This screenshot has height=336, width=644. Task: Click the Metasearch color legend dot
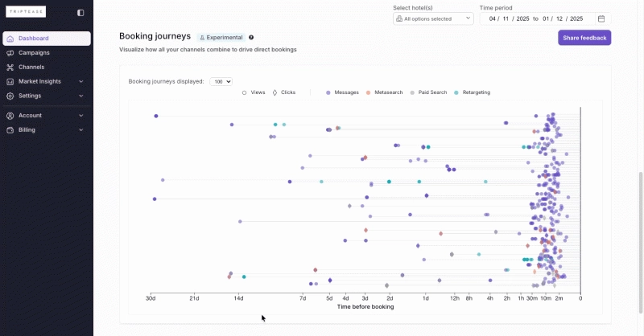click(369, 92)
